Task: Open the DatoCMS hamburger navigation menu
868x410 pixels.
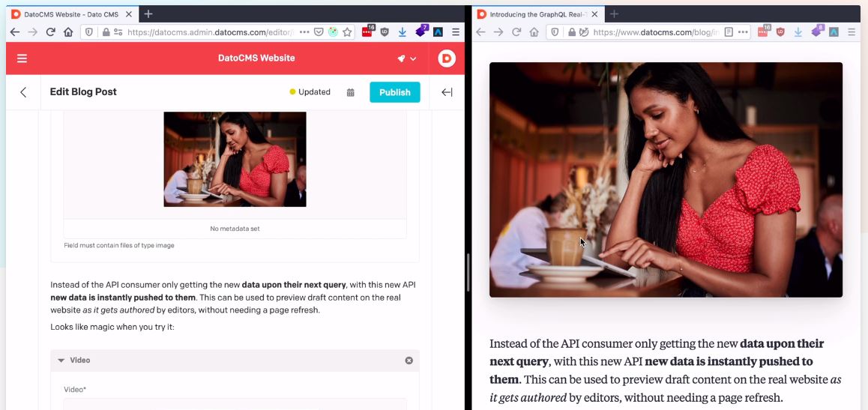Action: pyautogui.click(x=22, y=58)
